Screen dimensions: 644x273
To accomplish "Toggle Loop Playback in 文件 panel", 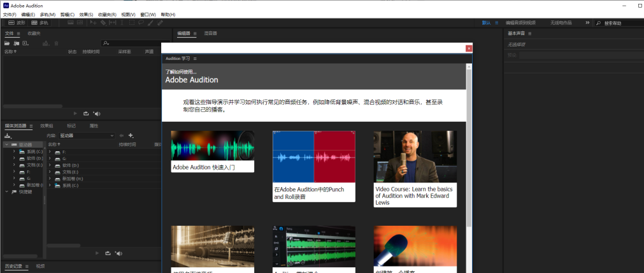I will pyautogui.click(x=86, y=114).
